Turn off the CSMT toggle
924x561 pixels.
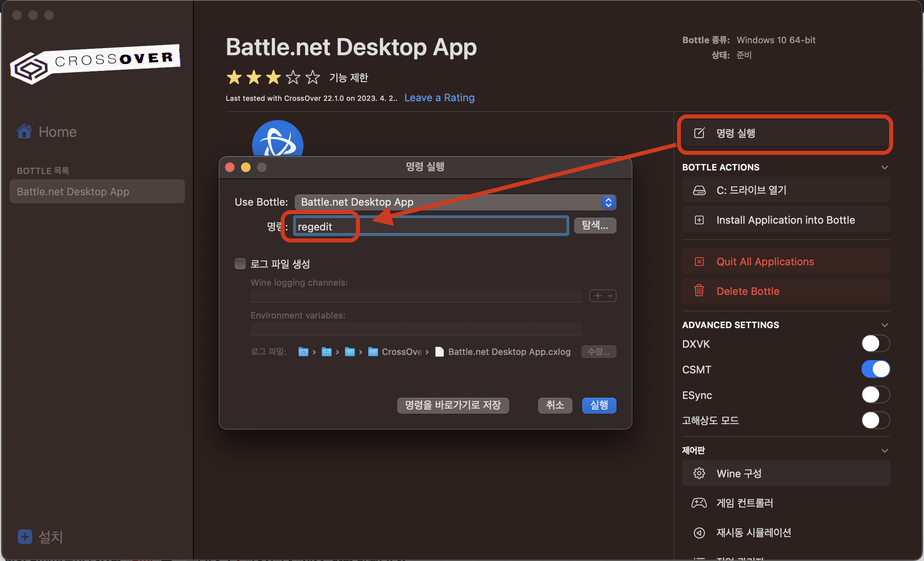pos(875,369)
